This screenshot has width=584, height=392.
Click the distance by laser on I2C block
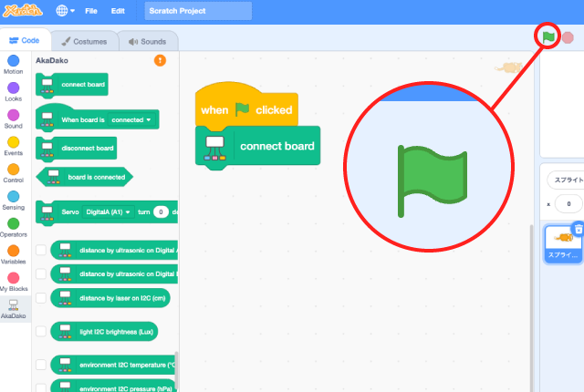[110, 298]
